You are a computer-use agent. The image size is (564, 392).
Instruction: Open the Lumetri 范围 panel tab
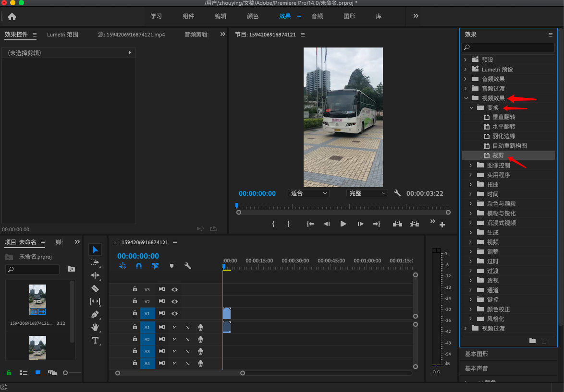click(x=62, y=35)
